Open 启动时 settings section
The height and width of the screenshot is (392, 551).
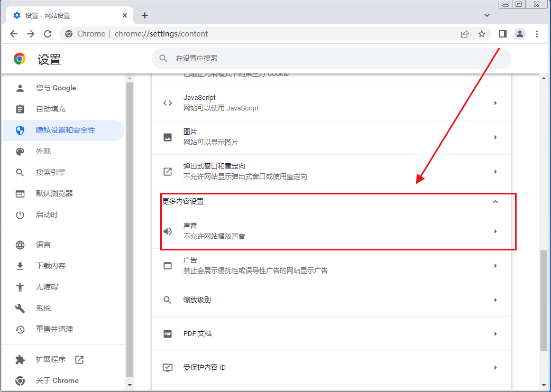point(63,215)
